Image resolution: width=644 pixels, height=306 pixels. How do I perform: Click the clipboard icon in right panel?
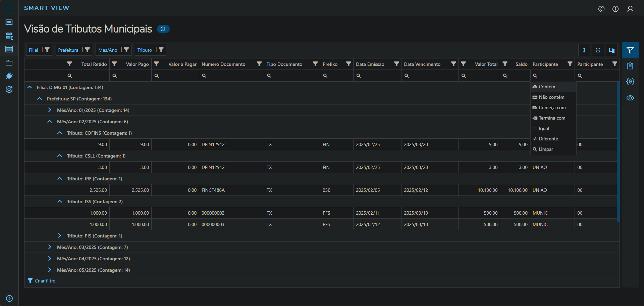pos(630,66)
